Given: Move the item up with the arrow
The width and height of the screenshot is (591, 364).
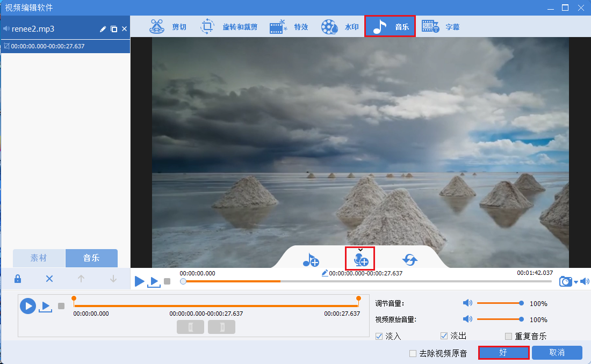Looking at the screenshot, I should tap(81, 279).
